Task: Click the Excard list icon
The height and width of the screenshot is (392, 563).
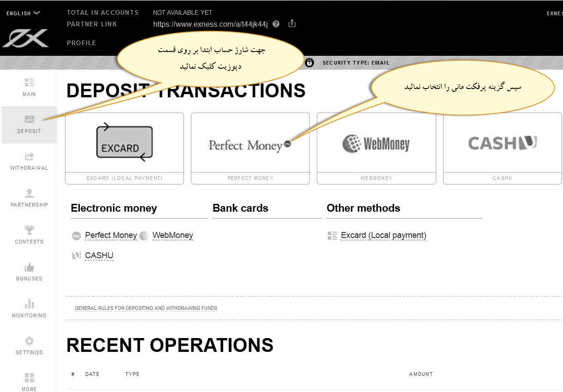Action: [332, 236]
